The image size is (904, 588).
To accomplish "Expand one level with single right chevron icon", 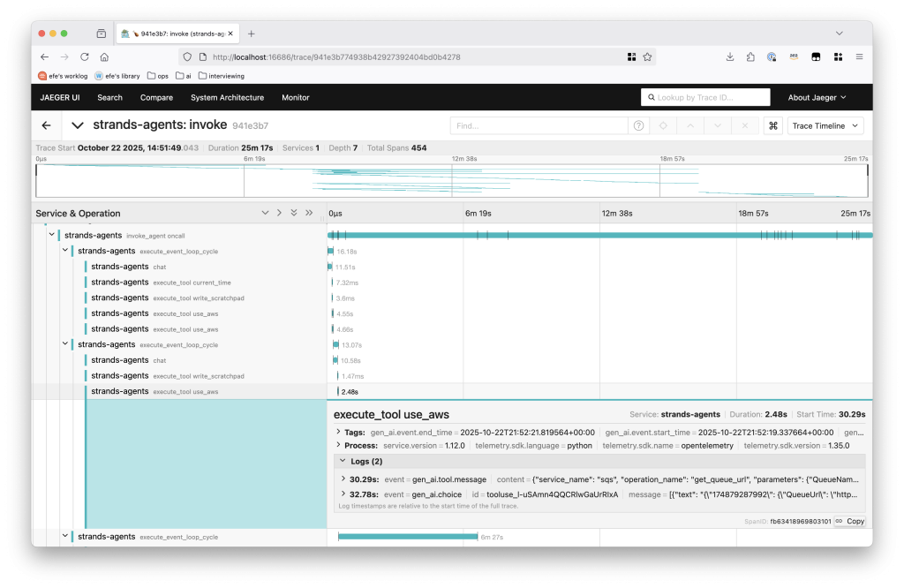I will (x=281, y=213).
